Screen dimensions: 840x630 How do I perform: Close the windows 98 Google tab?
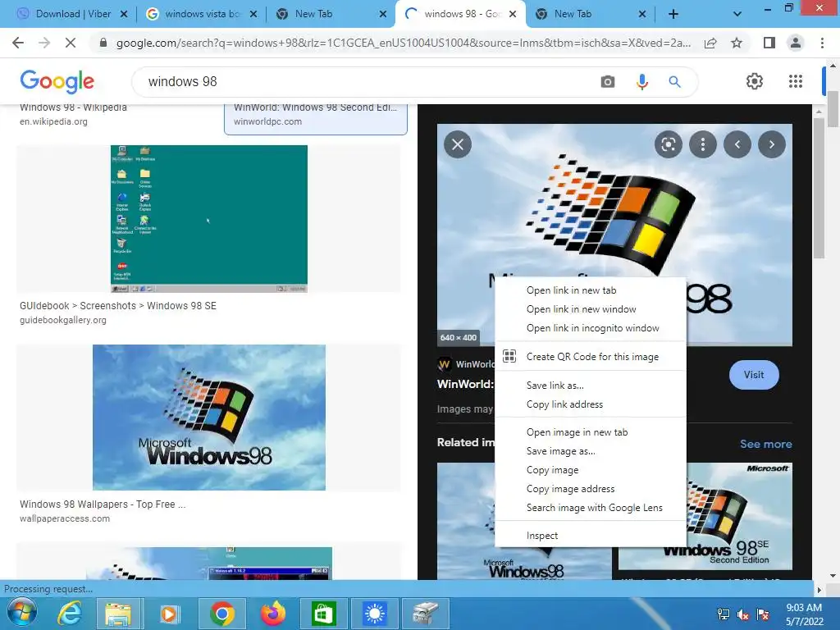[513, 14]
